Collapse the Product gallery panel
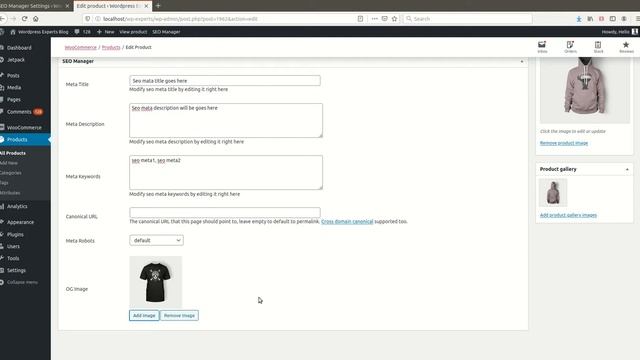The width and height of the screenshot is (640, 360). (627, 169)
